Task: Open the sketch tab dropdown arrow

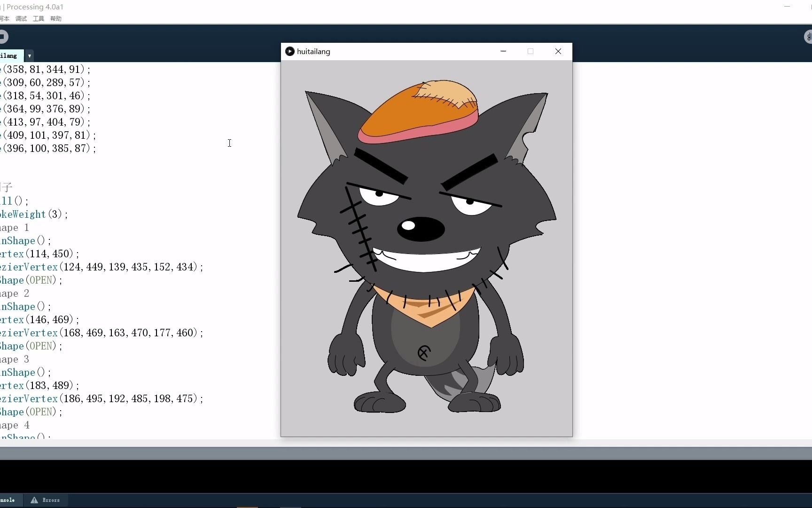Action: click(29, 56)
